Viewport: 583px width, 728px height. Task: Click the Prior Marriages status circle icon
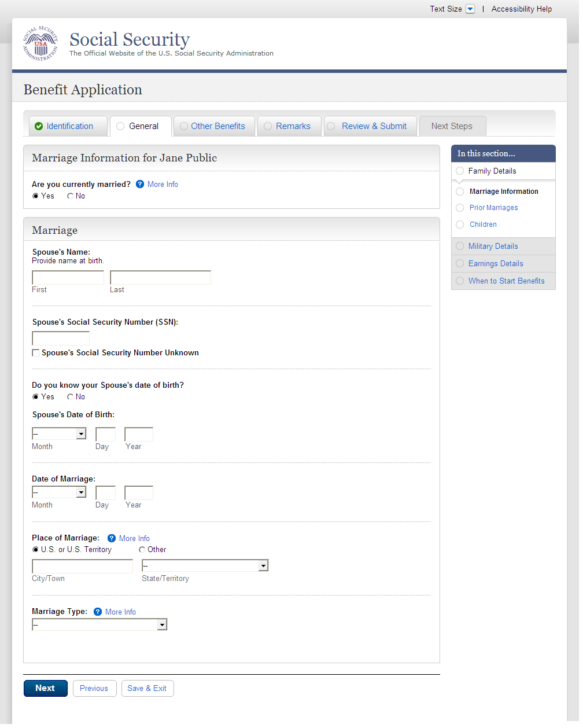(x=460, y=208)
